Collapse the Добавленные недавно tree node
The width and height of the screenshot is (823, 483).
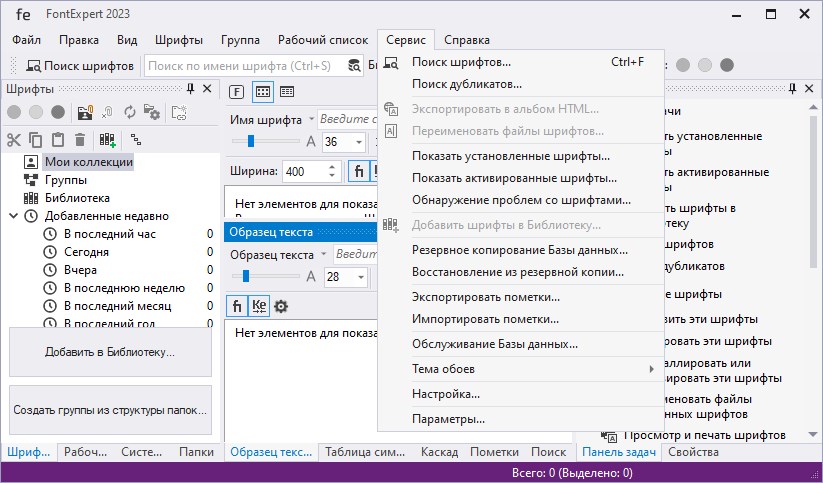coord(14,216)
